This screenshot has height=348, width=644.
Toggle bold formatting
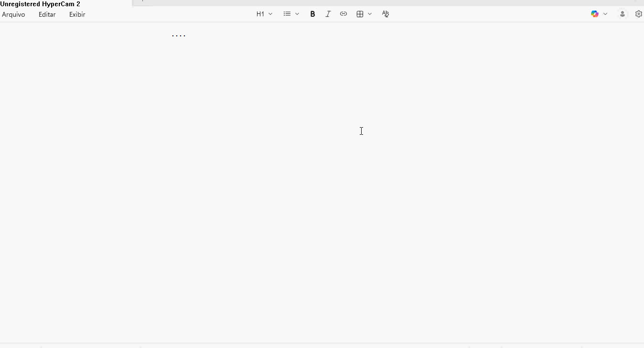point(312,14)
